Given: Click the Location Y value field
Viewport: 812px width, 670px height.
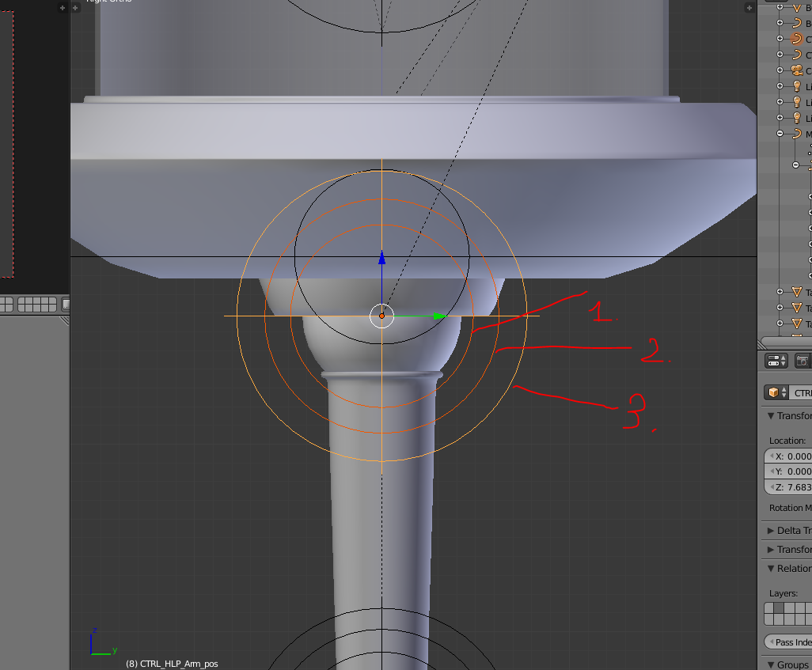Looking at the screenshot, I should point(788,471).
